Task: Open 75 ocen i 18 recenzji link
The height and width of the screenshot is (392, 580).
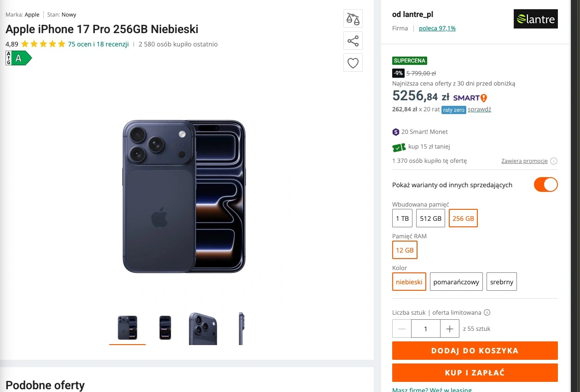Action: (x=98, y=44)
